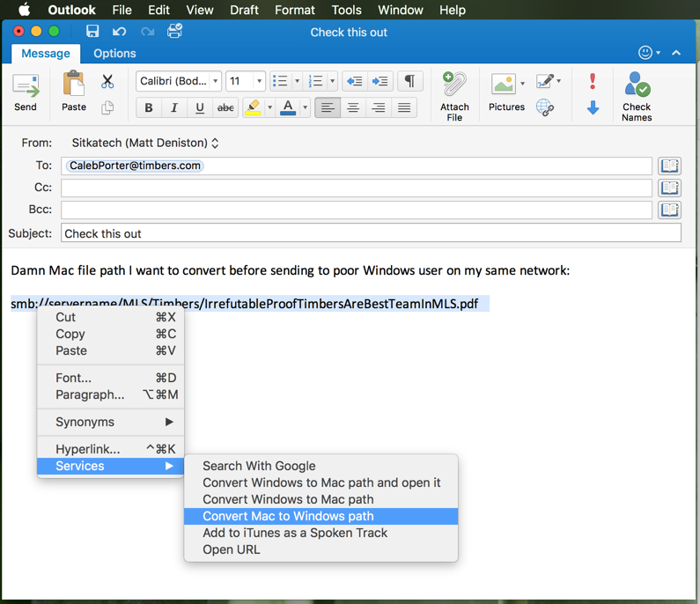
Task: Click the Attach File paperclip icon
Action: [454, 84]
